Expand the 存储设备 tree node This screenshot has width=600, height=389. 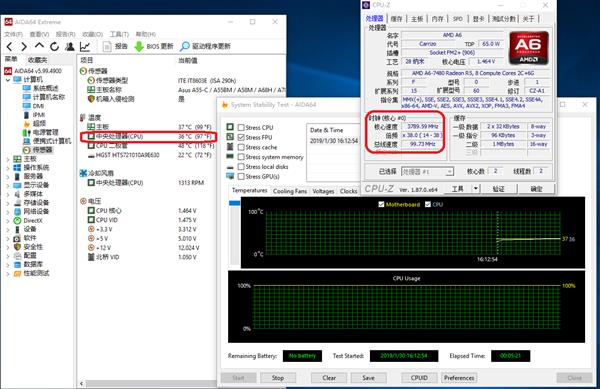[x=8, y=203]
